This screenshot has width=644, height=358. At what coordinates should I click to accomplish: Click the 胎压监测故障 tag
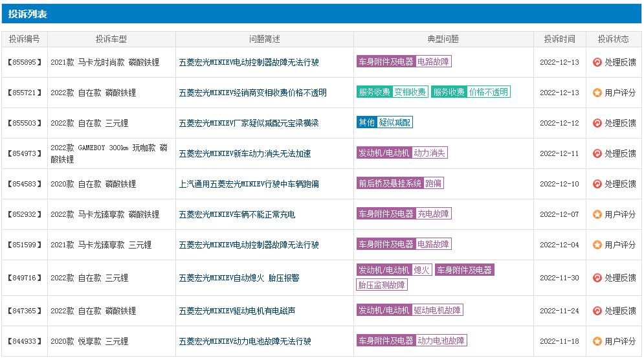tap(382, 285)
